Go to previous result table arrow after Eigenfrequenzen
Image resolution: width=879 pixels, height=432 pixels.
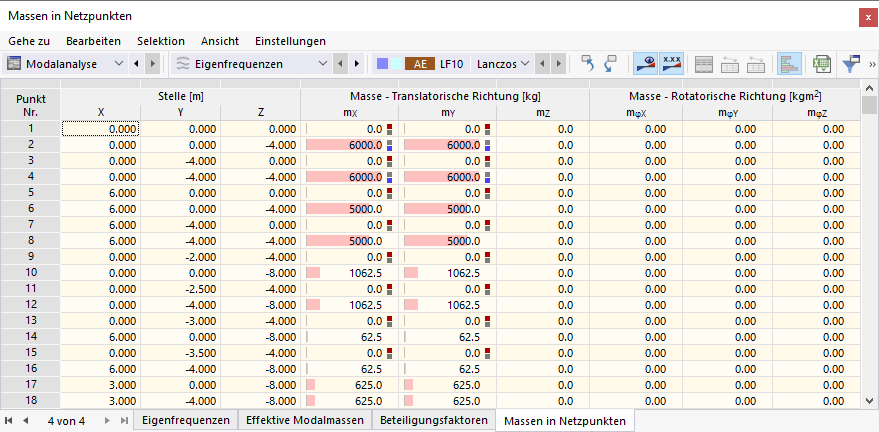pyautogui.click(x=340, y=64)
